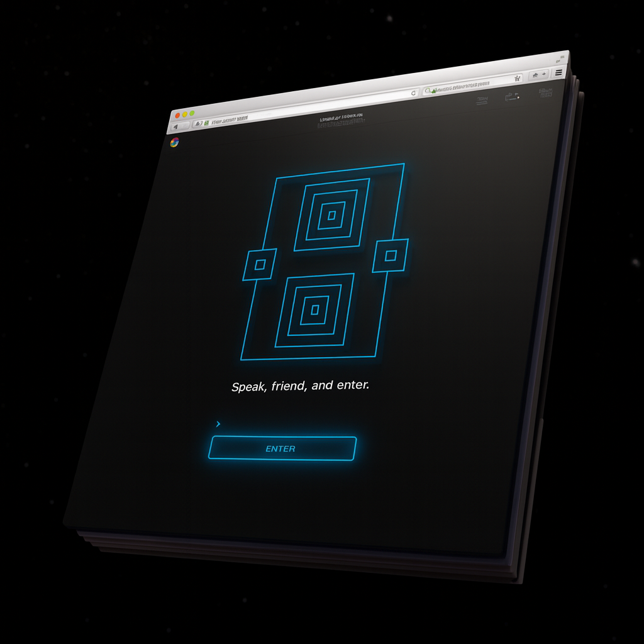The width and height of the screenshot is (644, 644).
Task: Click the bookmark star icon
Action: point(518,79)
